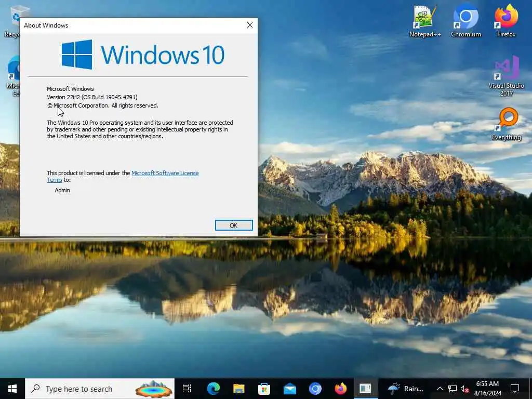Select the Visual Studio 2017 desktop icon
Screen dimensions: 532x399
click(506, 76)
